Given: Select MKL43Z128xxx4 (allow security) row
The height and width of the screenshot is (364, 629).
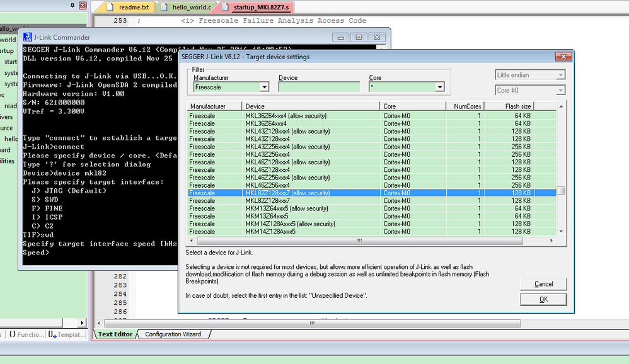Looking at the screenshot, I should (x=371, y=131).
